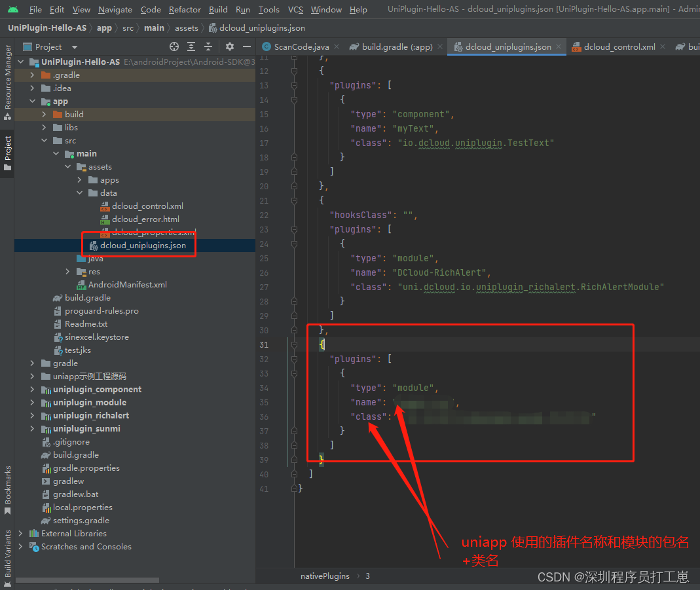Open the Tools menu
The image size is (700, 590).
(268, 9)
